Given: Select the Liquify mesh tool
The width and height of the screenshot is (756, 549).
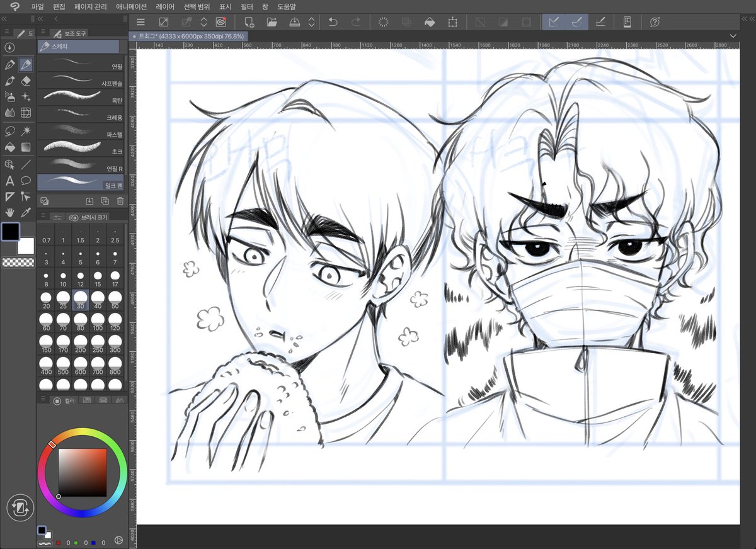Looking at the screenshot, I should [x=26, y=113].
